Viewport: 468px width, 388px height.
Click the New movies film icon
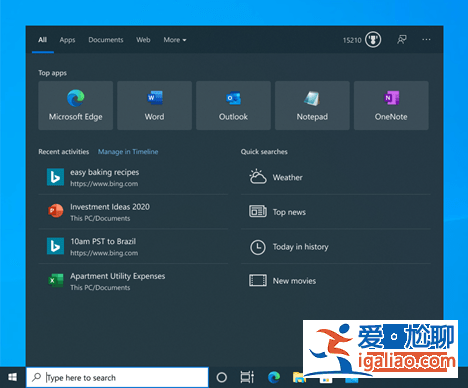pos(258,281)
